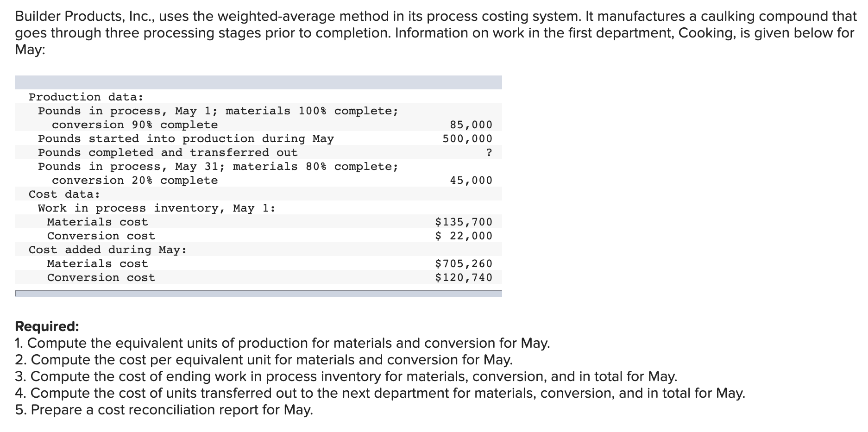
Task: Click the 'Production data:' heading
Action: tap(86, 97)
